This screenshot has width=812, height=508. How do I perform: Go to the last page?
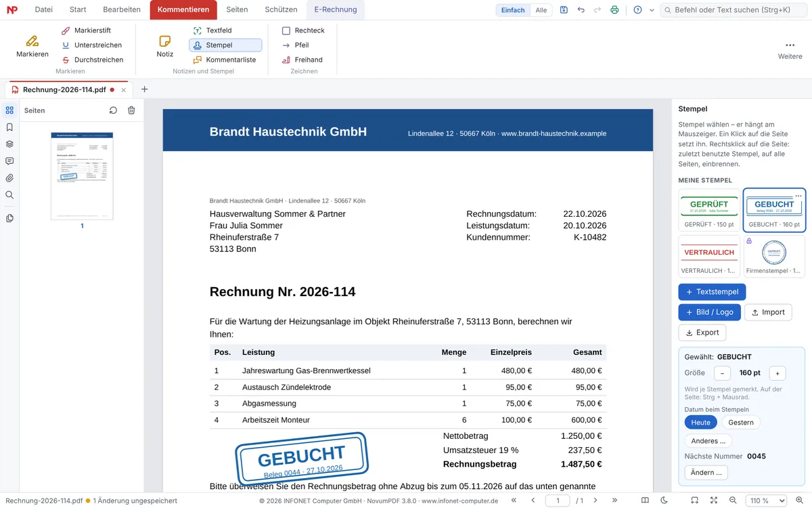[x=614, y=501]
